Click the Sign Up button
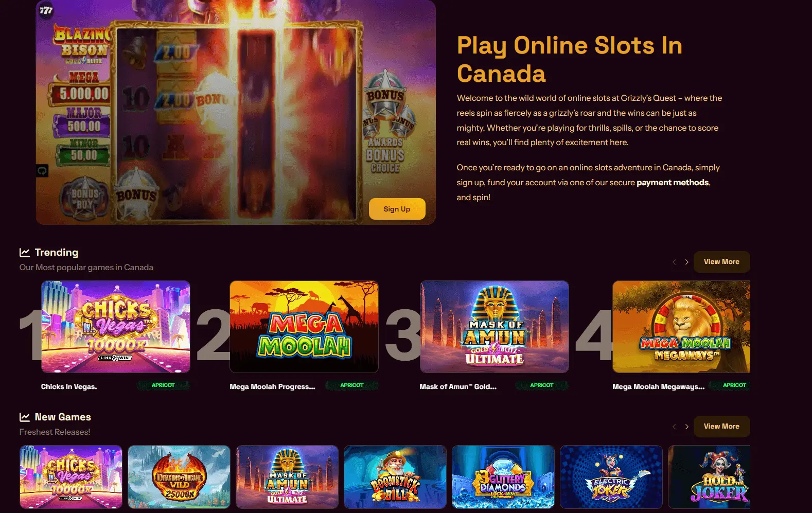The width and height of the screenshot is (812, 513). click(397, 209)
